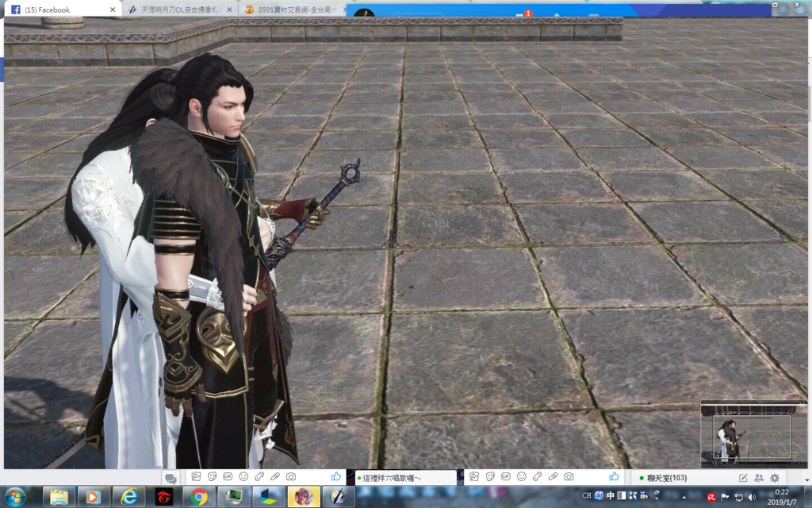Screen dimensions: 812x508
Task: Open the blade-and-globe game taskbar icon
Action: [x=338, y=497]
